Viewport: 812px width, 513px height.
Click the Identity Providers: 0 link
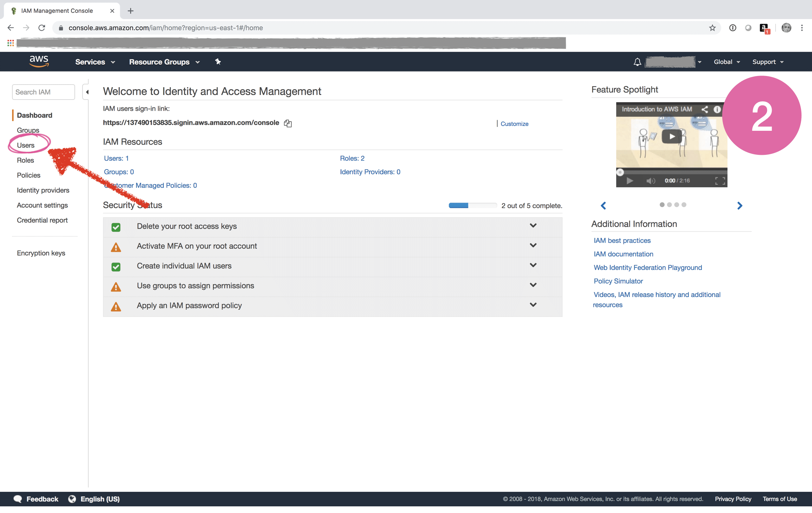[370, 172]
